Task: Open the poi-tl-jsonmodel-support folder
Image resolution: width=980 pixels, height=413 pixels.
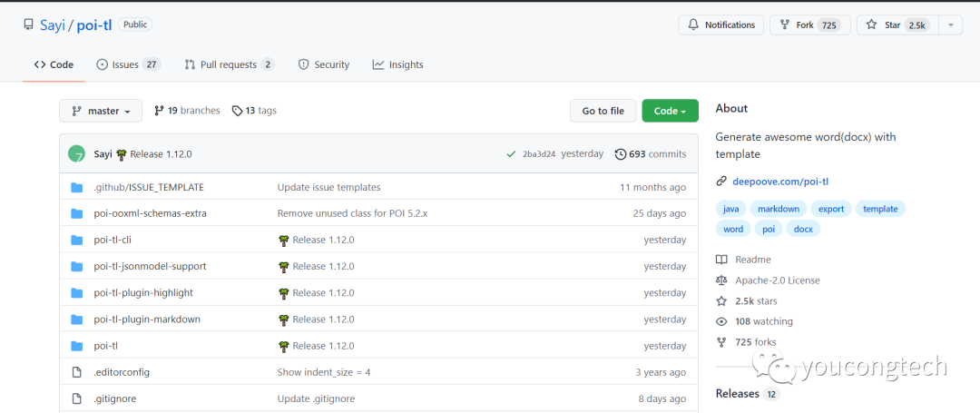Action: 150,266
